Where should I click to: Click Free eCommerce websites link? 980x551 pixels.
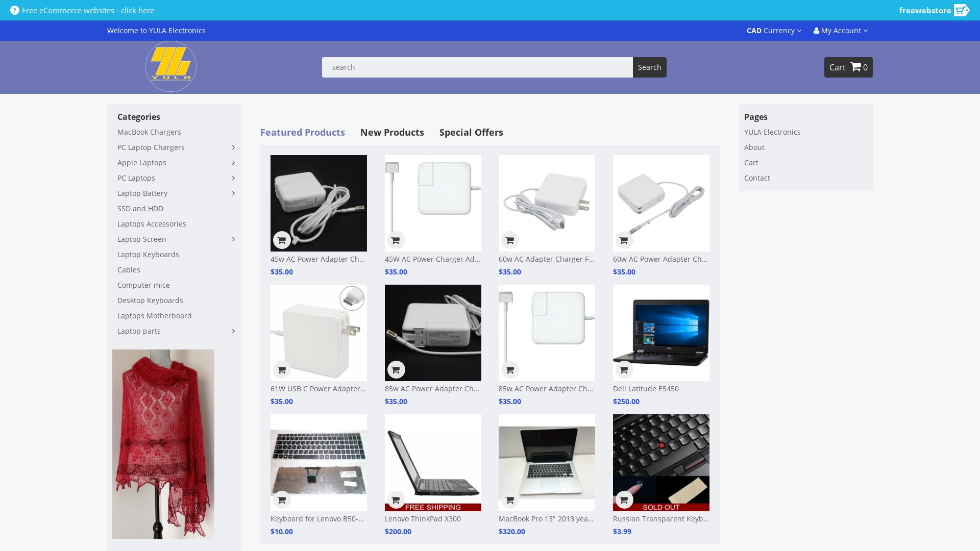coord(88,10)
